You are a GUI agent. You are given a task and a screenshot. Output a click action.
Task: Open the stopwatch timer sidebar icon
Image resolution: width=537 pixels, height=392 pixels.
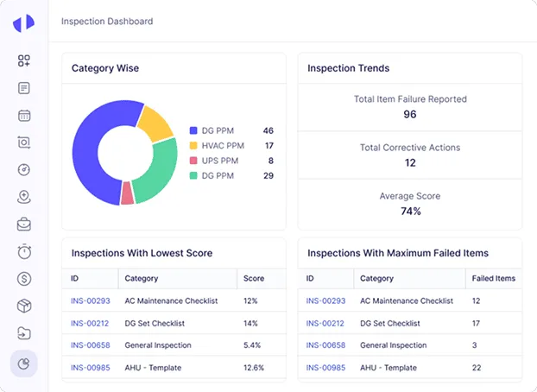tap(24, 252)
